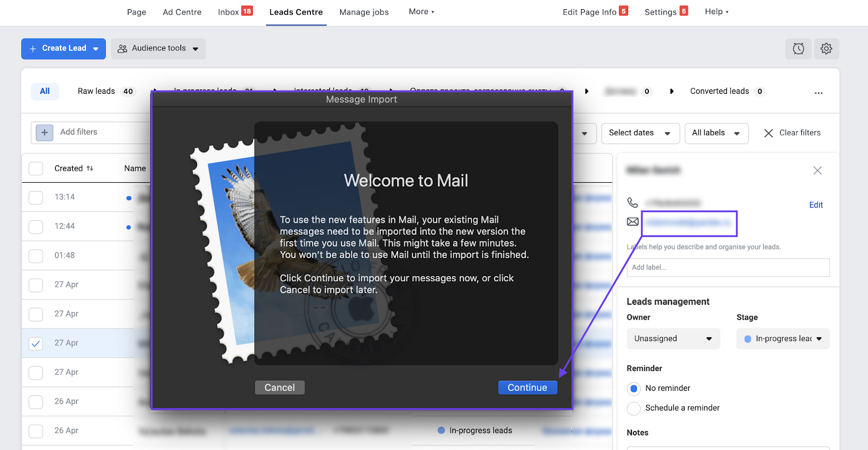Go to the Inbox tab

pos(235,12)
